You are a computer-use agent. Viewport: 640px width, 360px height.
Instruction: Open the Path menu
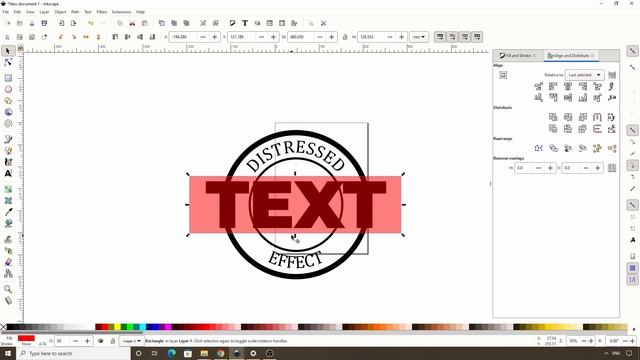tap(75, 12)
